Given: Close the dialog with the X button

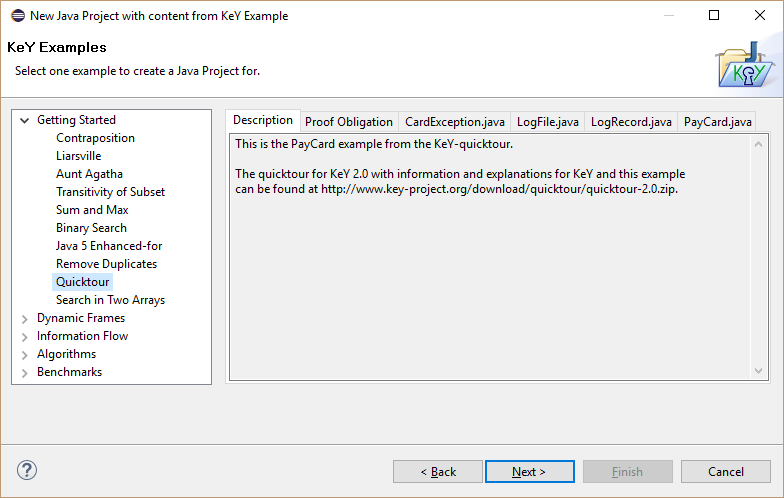Looking at the screenshot, I should tap(760, 16).
